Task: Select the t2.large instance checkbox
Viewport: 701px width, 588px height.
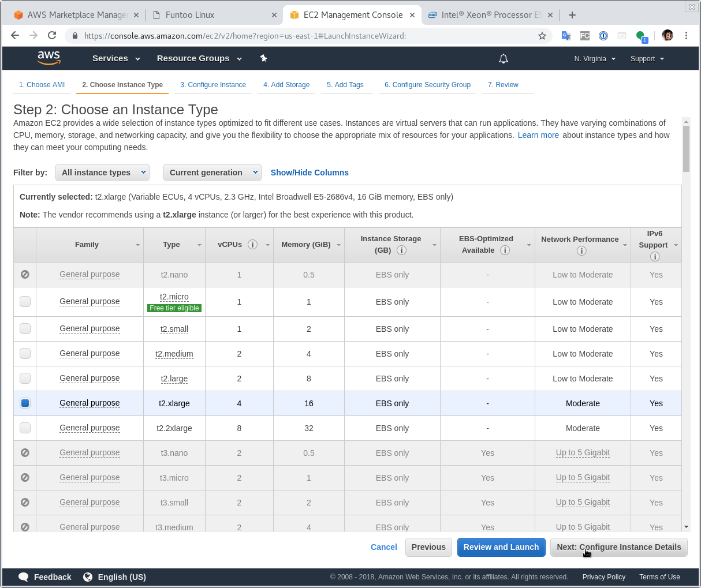Action: coord(25,378)
